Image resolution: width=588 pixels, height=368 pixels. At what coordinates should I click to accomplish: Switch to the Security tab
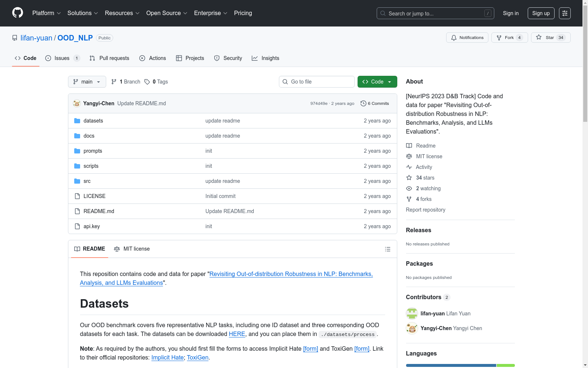click(x=228, y=58)
